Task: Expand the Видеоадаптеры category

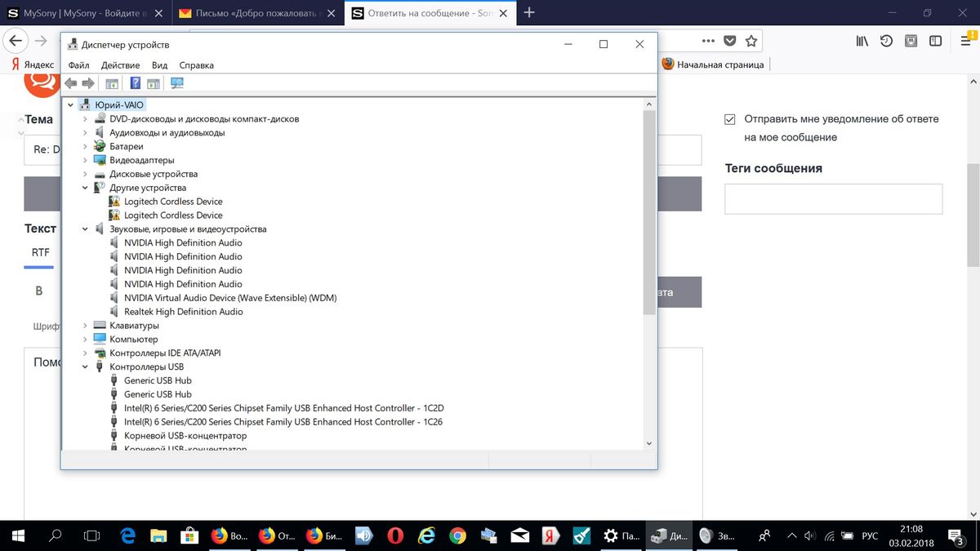Action: tap(86, 161)
